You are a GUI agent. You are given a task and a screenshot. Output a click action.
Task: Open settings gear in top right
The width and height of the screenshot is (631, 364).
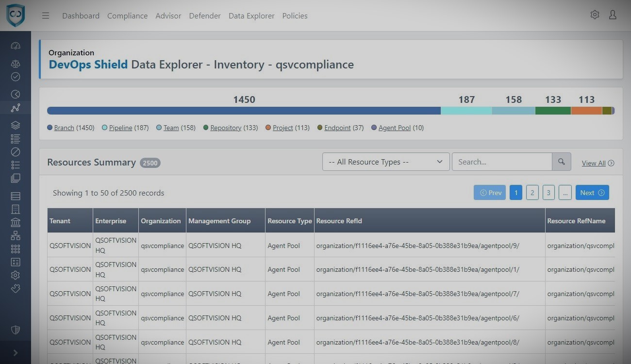coord(595,15)
